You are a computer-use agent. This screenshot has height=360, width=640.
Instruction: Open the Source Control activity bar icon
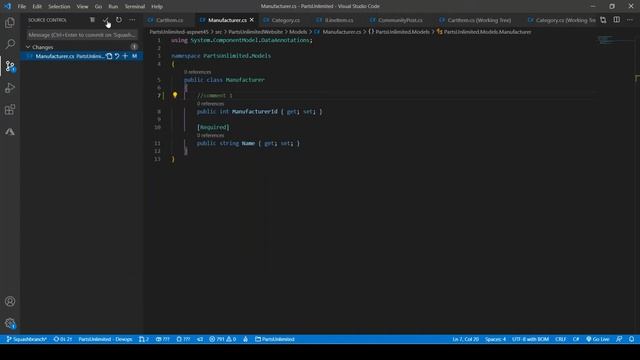point(10,66)
